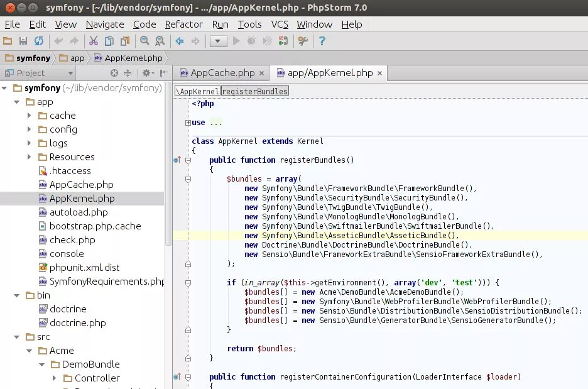The height and width of the screenshot is (389, 588).
Task: Click the blue Back navigation arrow
Action: 180,41
